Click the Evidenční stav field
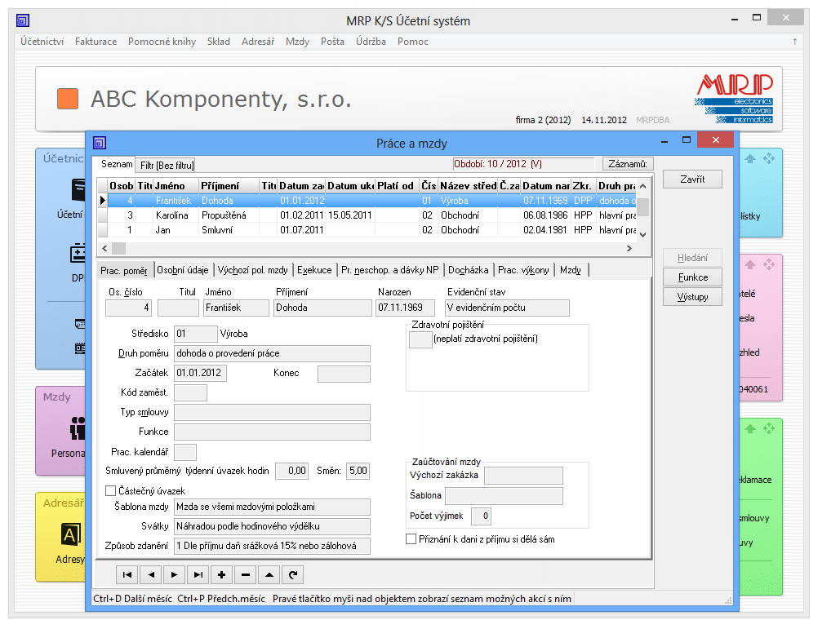Screen dimensions: 840x638 point(507,308)
